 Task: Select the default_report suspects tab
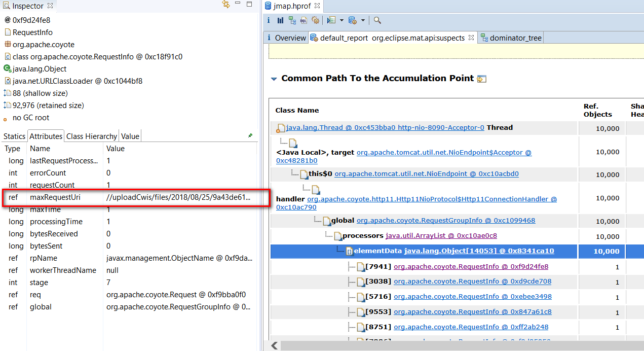[x=393, y=38]
